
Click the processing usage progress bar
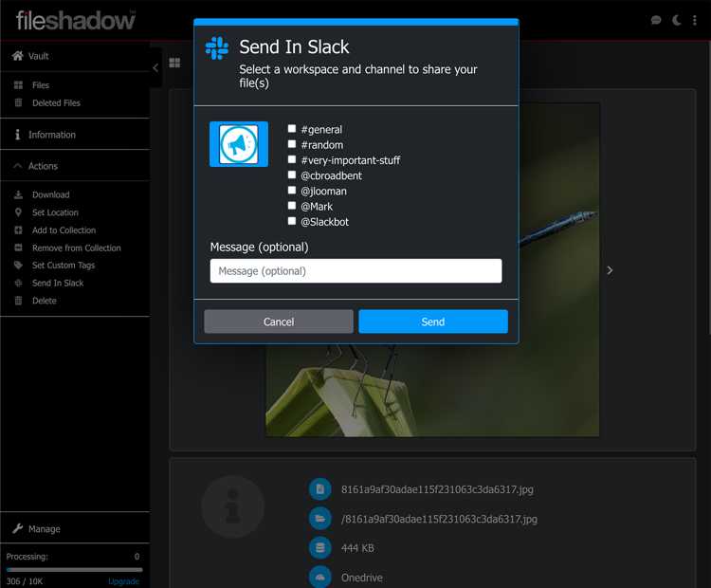coord(74,569)
